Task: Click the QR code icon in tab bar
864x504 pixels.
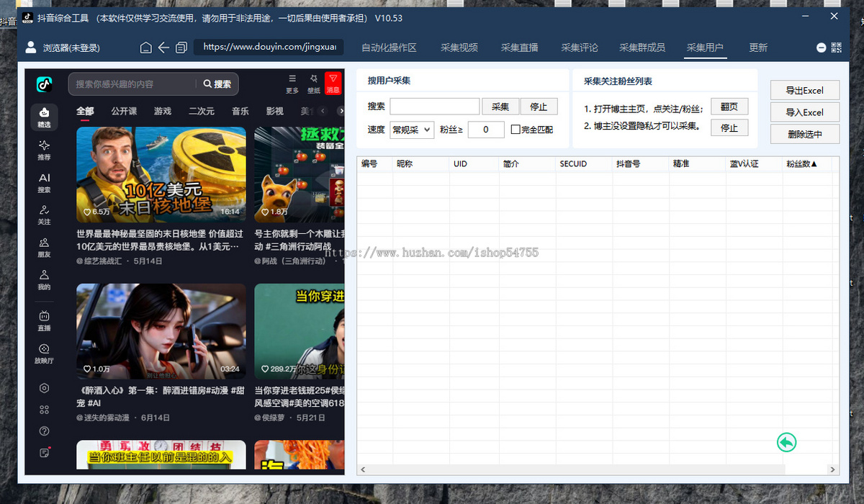Action: click(x=836, y=48)
